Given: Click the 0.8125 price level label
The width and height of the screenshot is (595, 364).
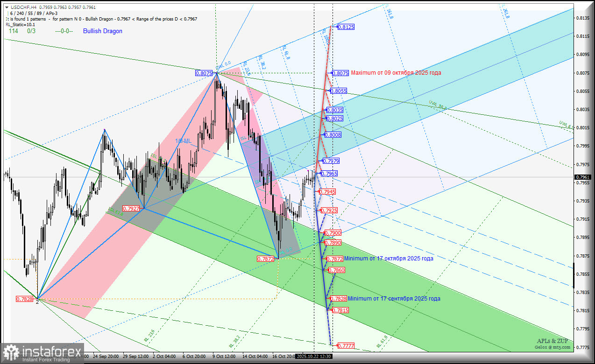Looking at the screenshot, I should (x=346, y=27).
